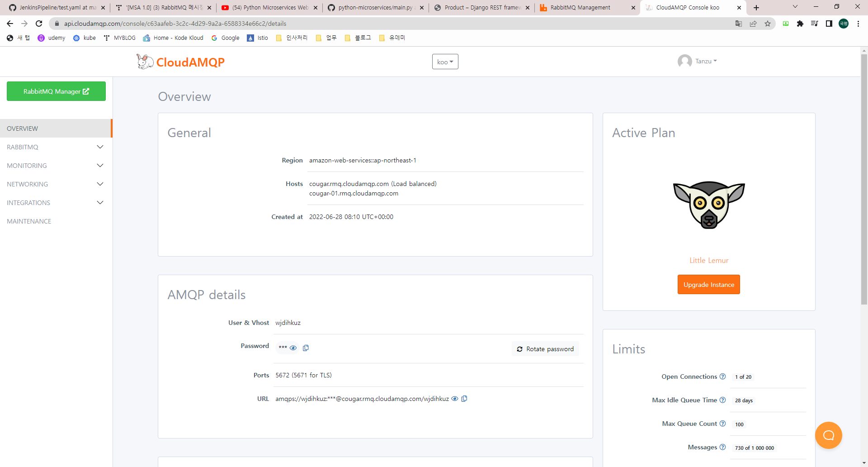This screenshot has width=868, height=467.
Task: Expand the NETWORKING sidebar section
Action: click(x=56, y=184)
